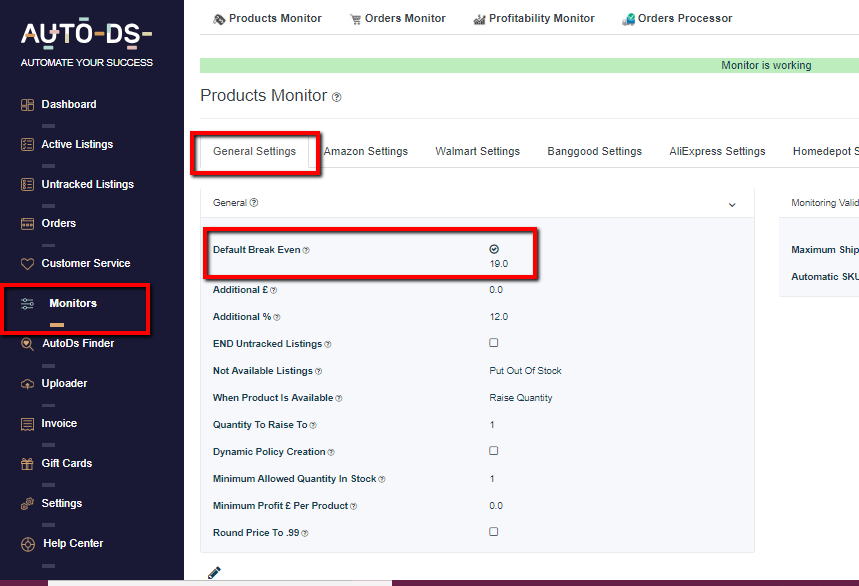Click help icon next to Quantity To Raise To

pyautogui.click(x=313, y=425)
